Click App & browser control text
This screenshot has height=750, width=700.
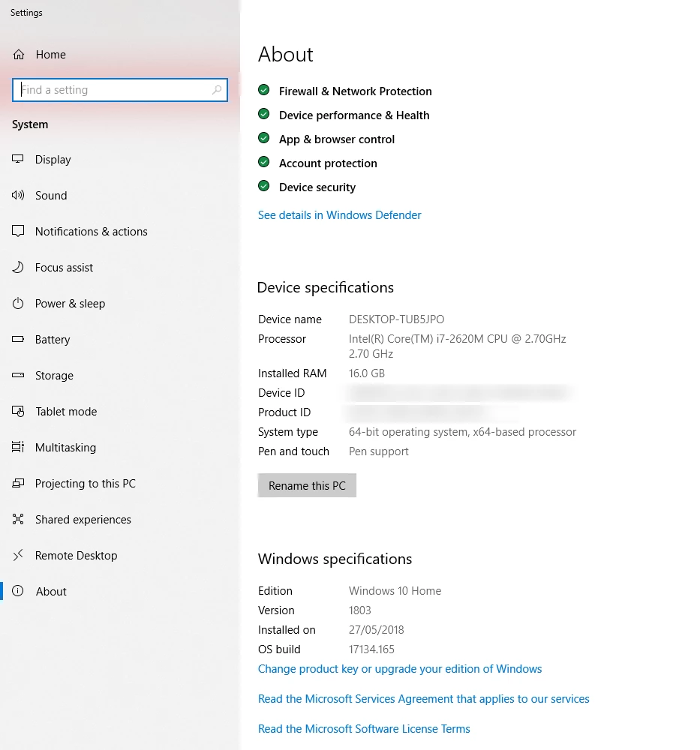tap(337, 139)
